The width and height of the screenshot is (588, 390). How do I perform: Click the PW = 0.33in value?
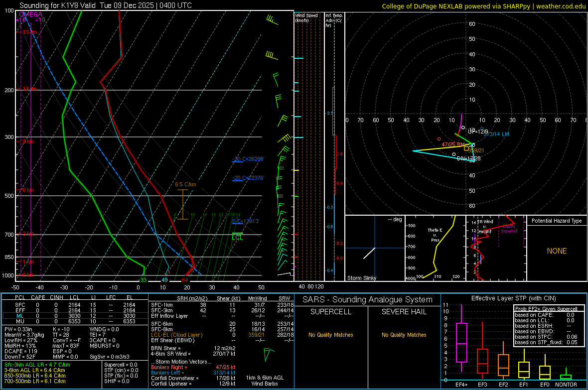(x=18, y=329)
